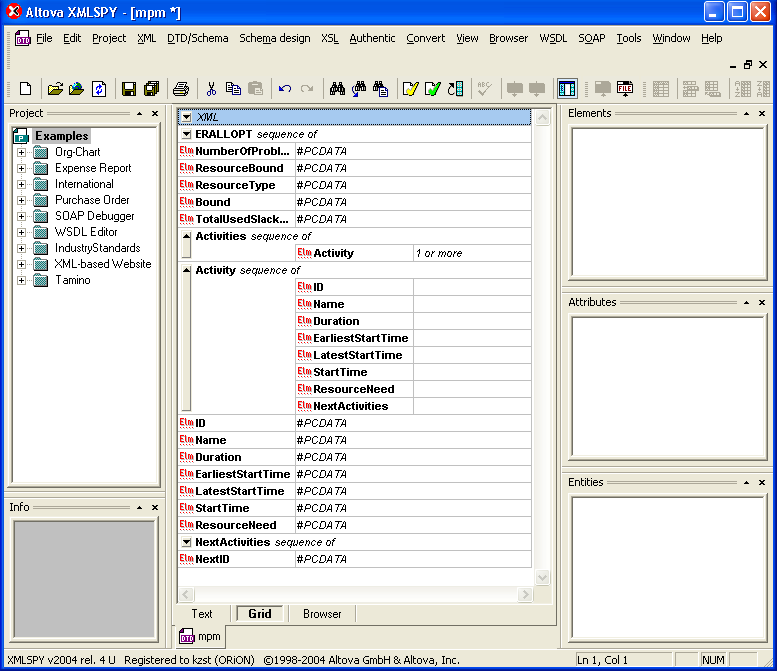Click the nested ResourceNeed element cell
777x671 pixels.
(x=354, y=389)
